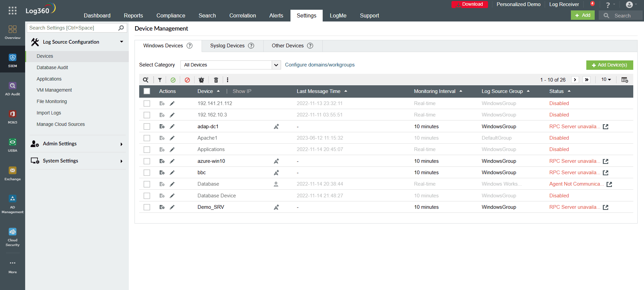This screenshot has width=644, height=290.
Task: Open the Cloud Security sidebar module
Action: tap(12, 237)
